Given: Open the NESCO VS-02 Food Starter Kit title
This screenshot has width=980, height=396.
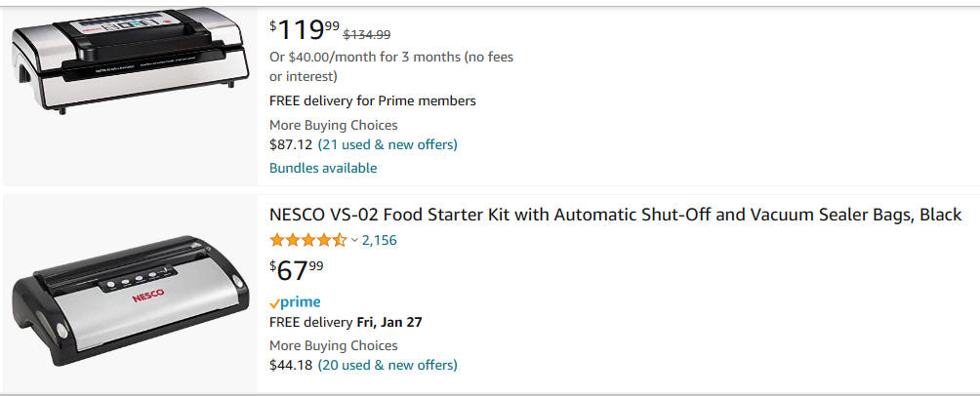Looking at the screenshot, I should pos(615,215).
